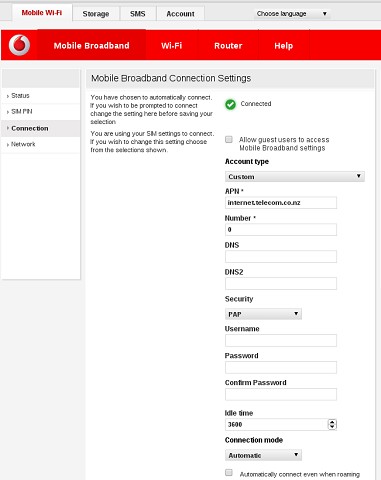Enable guest users access checkbox
This screenshot has height=480, width=381.
point(229,139)
